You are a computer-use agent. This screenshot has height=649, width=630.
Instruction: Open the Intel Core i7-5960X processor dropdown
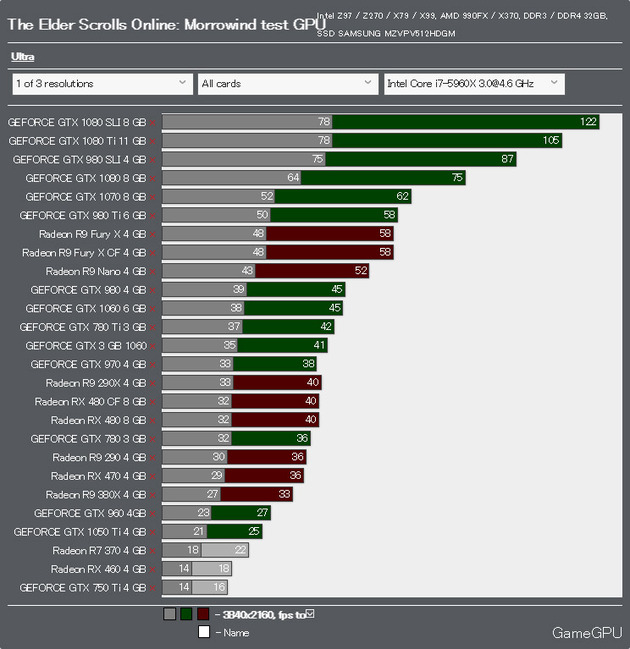click(474, 84)
